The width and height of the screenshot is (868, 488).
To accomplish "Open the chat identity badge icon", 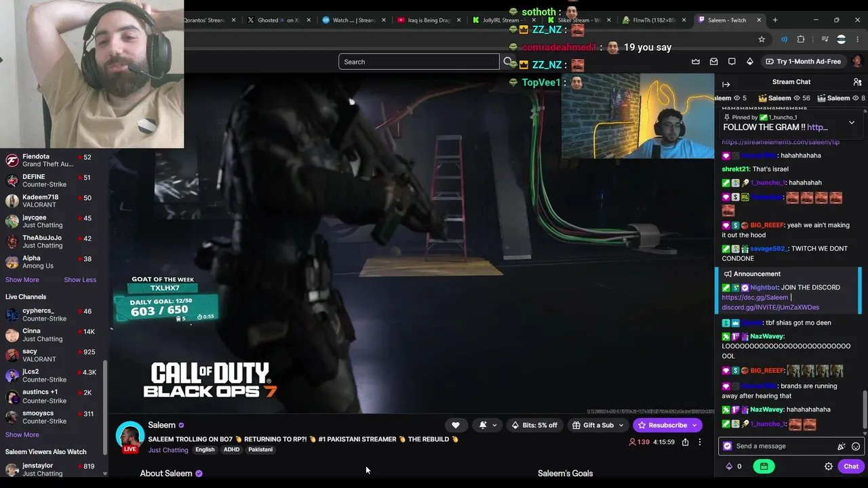I will point(728,446).
